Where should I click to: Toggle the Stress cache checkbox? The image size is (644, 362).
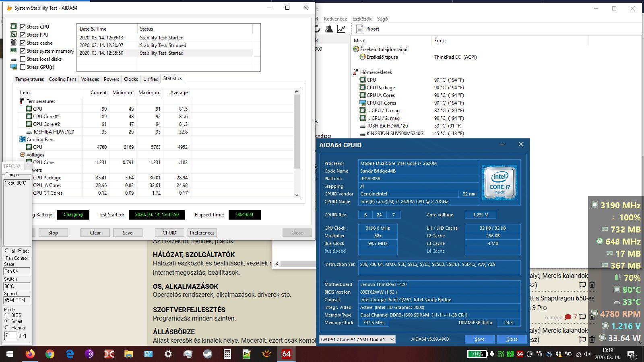click(x=23, y=43)
